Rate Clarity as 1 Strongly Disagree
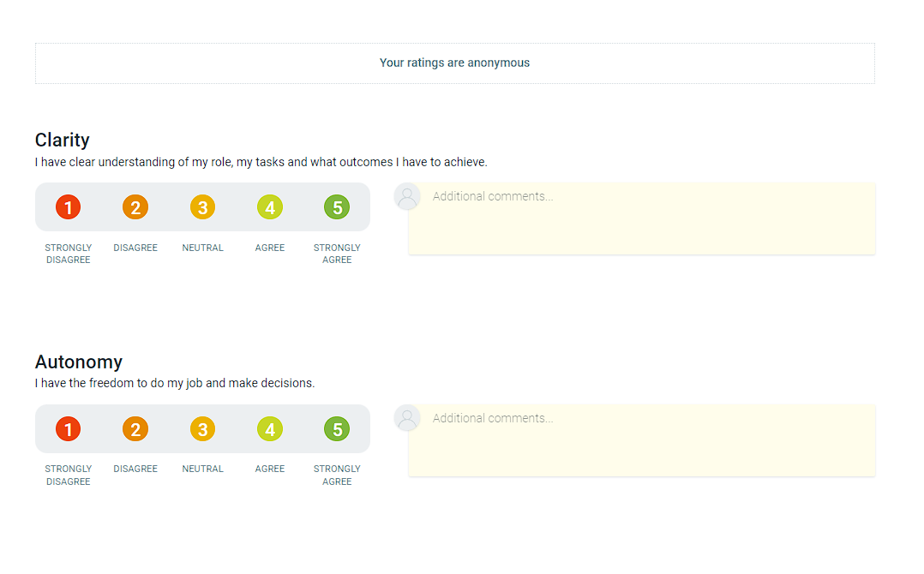 [69, 207]
